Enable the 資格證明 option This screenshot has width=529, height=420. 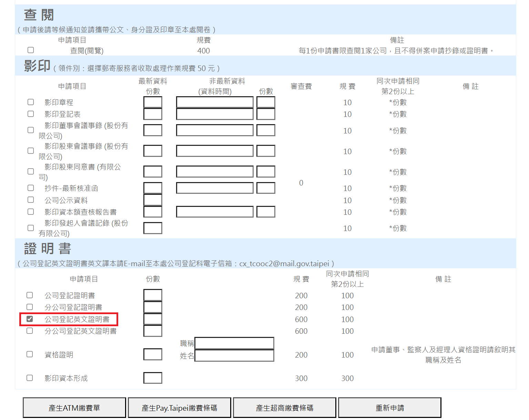pyautogui.click(x=29, y=354)
